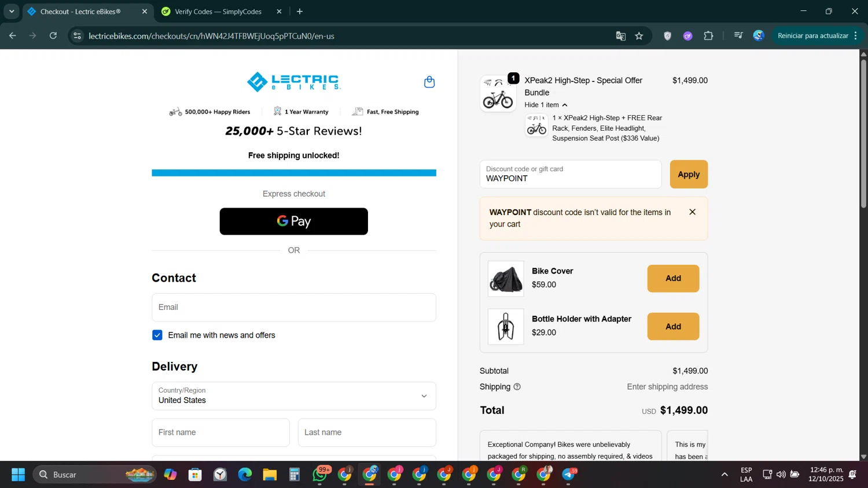Pay with Google Pay express checkout

(294, 221)
